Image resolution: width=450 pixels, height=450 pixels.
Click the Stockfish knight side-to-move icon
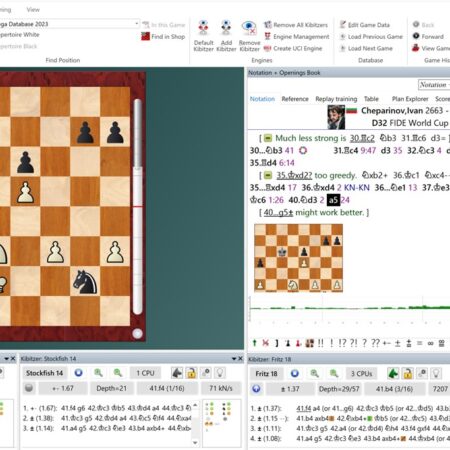(177, 373)
